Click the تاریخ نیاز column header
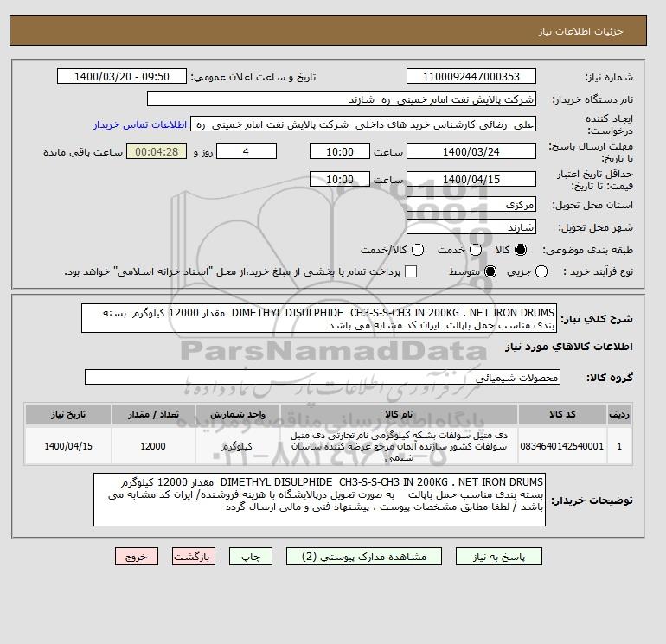666x644 pixels. (68, 414)
